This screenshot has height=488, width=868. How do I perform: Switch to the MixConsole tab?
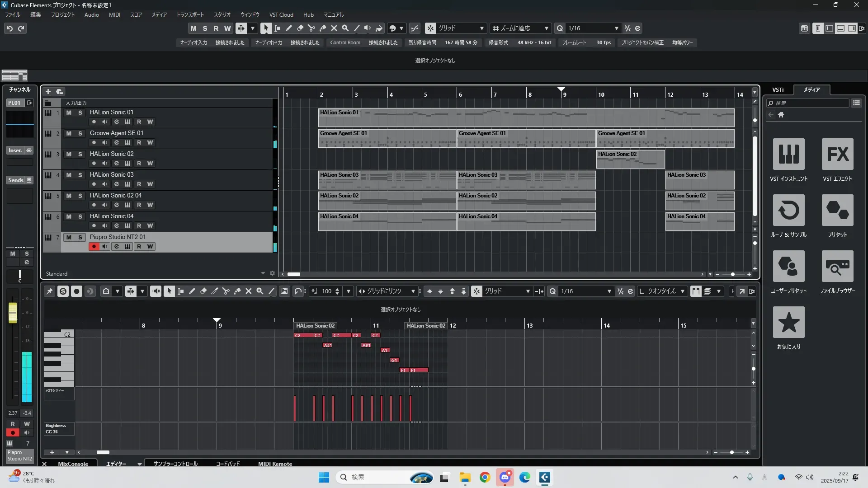(x=73, y=464)
